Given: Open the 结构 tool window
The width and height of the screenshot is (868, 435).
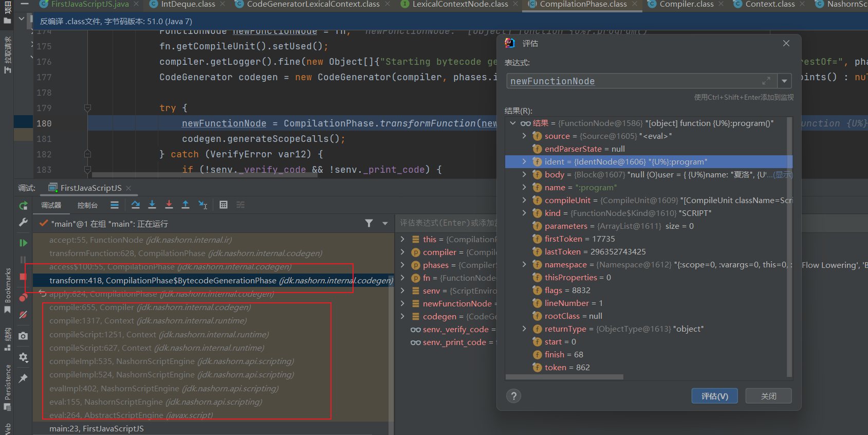Looking at the screenshot, I should 7,339.
